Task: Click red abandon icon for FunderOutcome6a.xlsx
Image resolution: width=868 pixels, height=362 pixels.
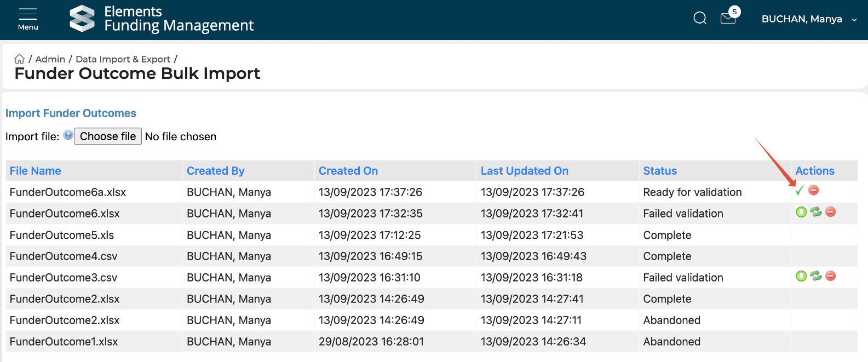Action: [x=814, y=190]
